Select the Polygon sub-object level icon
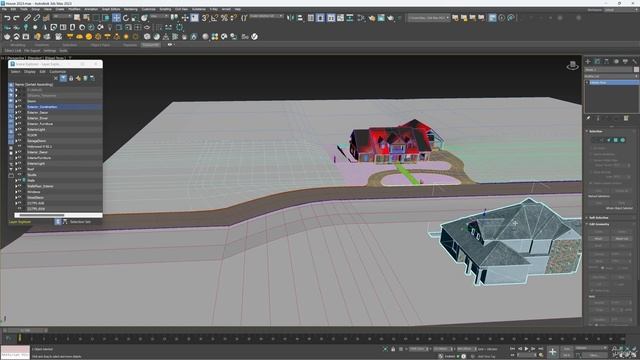 tap(616, 140)
